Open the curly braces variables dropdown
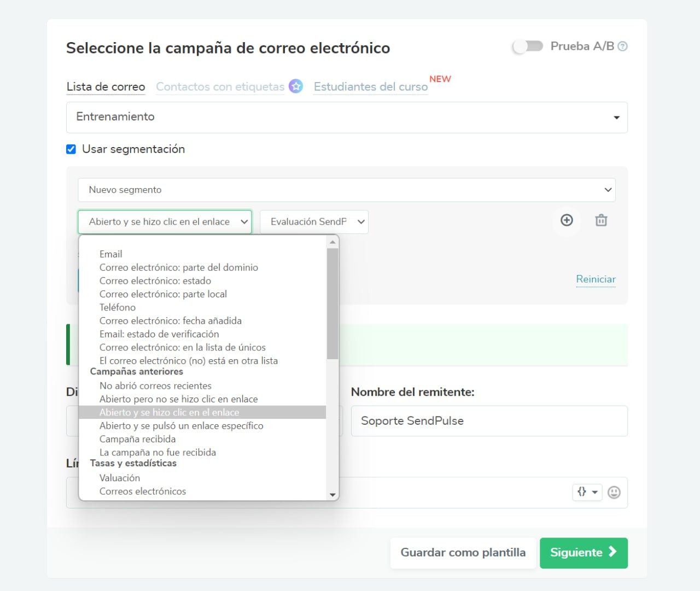Image resolution: width=700 pixels, height=591 pixels. click(587, 492)
